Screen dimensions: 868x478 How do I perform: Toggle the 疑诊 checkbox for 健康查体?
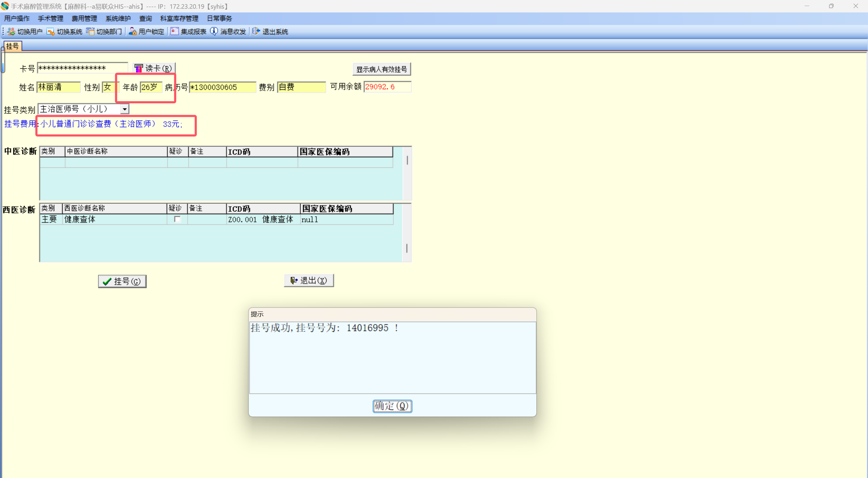(177, 219)
